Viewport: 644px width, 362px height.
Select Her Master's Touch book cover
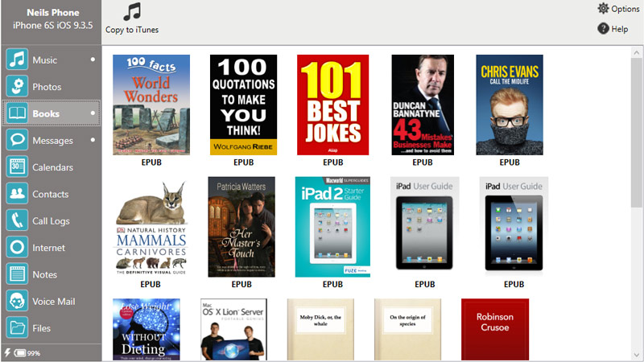[242, 227]
